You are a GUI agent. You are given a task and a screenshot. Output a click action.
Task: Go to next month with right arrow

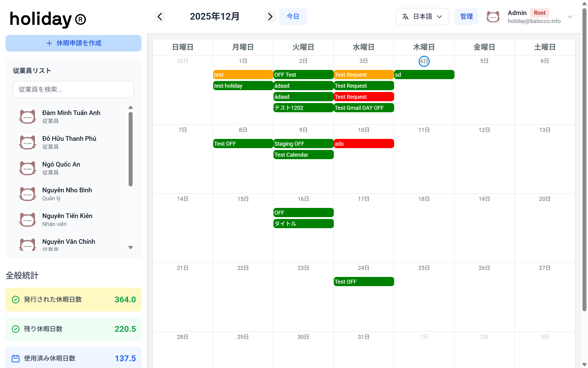270,17
